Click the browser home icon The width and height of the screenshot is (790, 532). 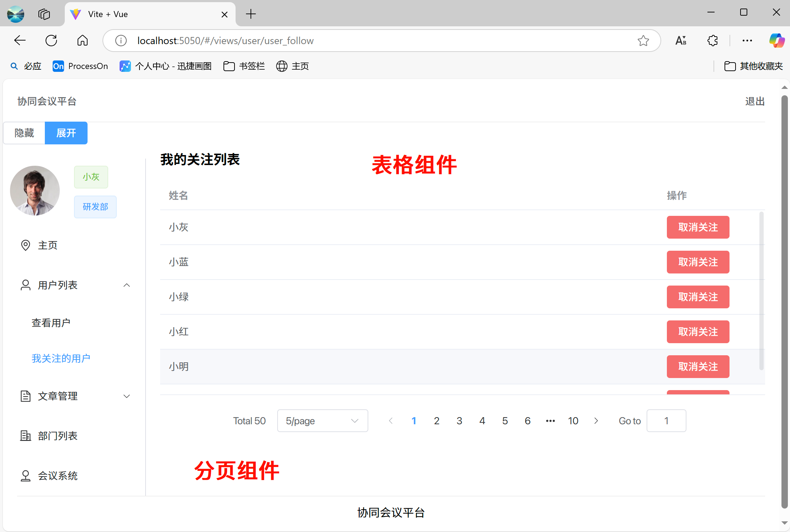tap(83, 41)
